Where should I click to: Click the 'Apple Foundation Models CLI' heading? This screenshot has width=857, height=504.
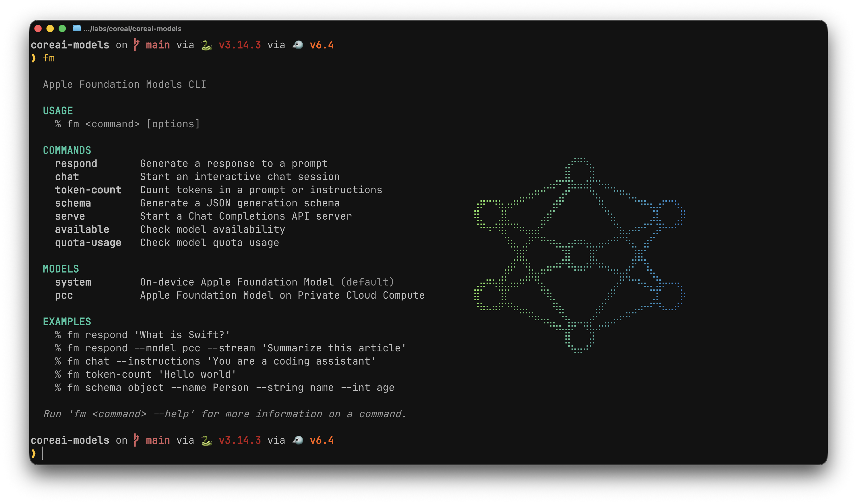[x=125, y=84]
